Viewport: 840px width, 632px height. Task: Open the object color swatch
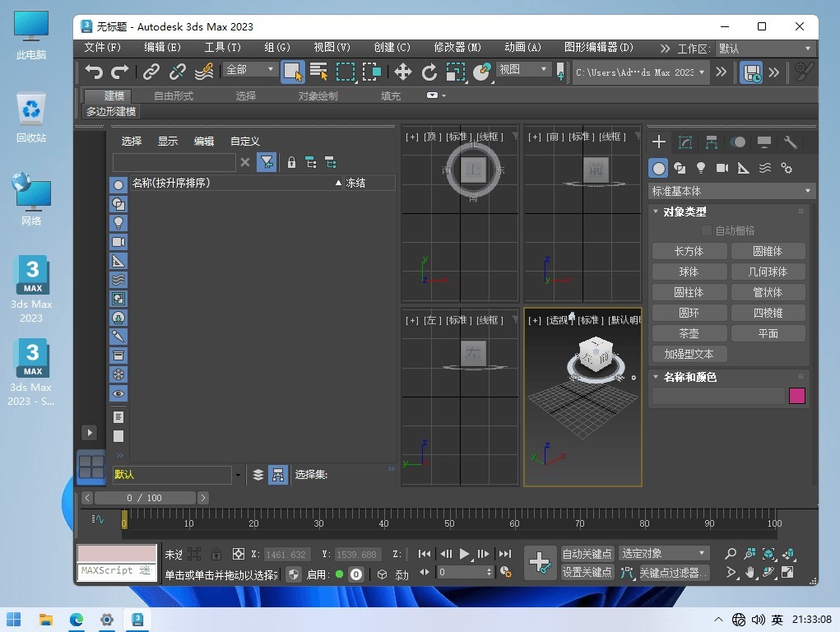[796, 396]
